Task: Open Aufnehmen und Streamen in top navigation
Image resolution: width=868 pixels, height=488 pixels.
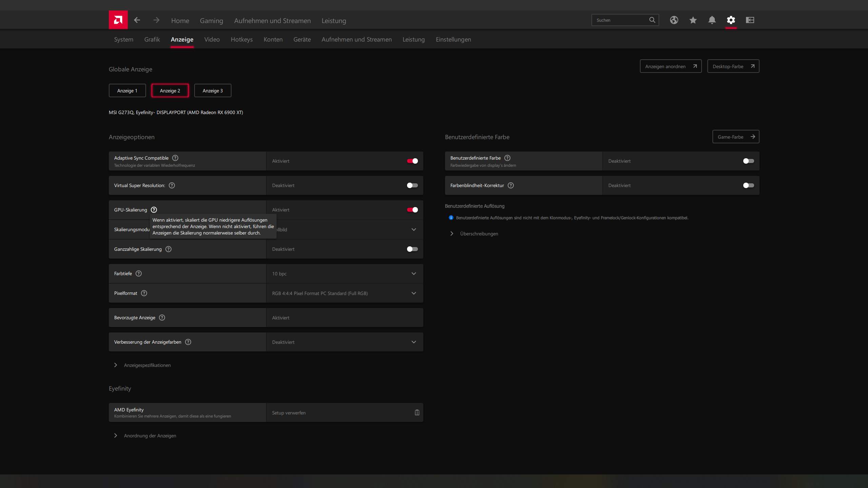Action: [272, 21]
